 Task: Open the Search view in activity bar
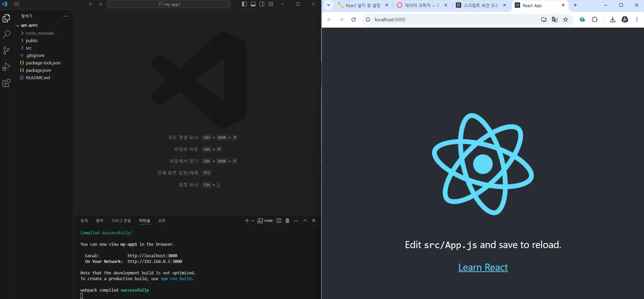point(6,34)
